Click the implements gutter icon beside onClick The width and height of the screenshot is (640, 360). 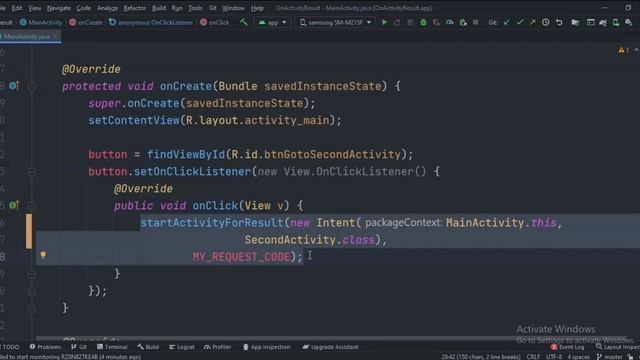[14, 205]
